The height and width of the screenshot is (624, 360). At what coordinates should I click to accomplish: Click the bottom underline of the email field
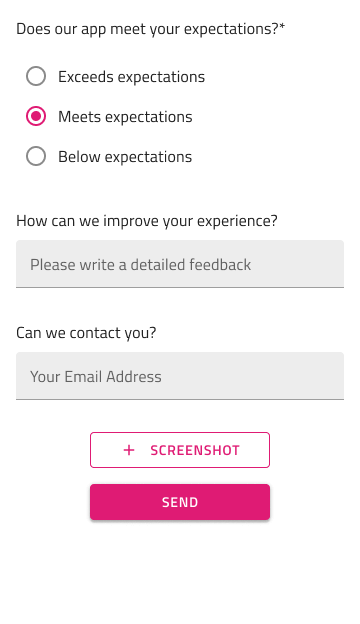coord(180,399)
